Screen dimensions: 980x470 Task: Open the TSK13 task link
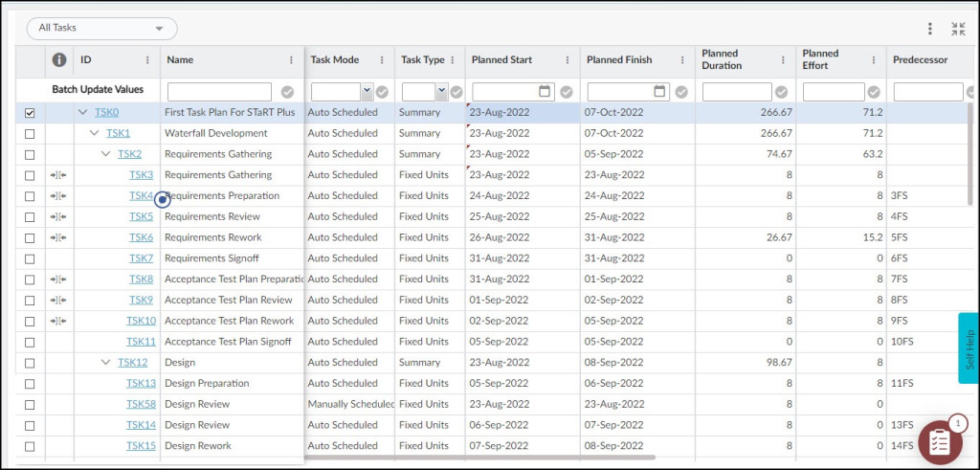pyautogui.click(x=142, y=383)
